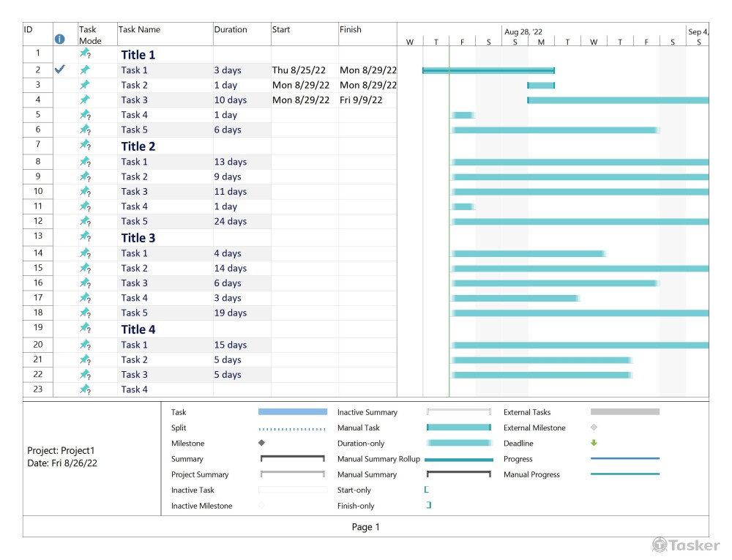Select the Title 4 summary row
The width and height of the screenshot is (732, 560).
pos(138,329)
